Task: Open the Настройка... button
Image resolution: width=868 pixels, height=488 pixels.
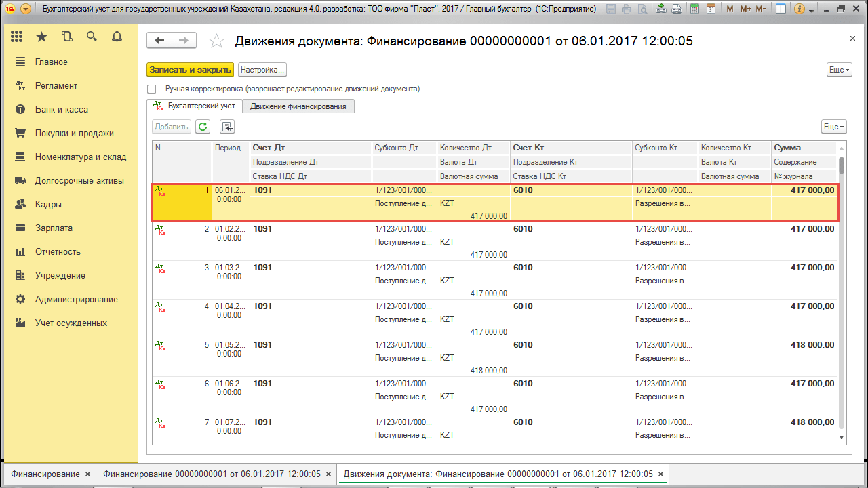Action: (262, 69)
